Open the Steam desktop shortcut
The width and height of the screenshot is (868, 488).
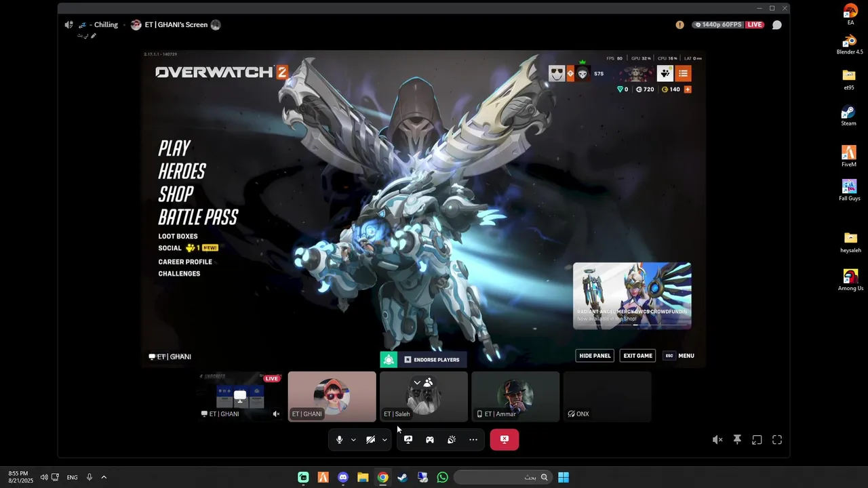coord(849,116)
